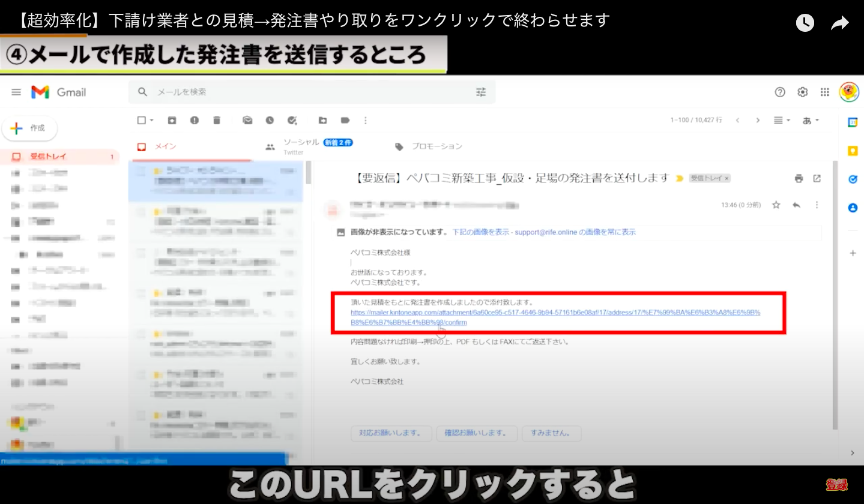Open Gmail settings gear
This screenshot has width=864, height=504.
[x=802, y=92]
